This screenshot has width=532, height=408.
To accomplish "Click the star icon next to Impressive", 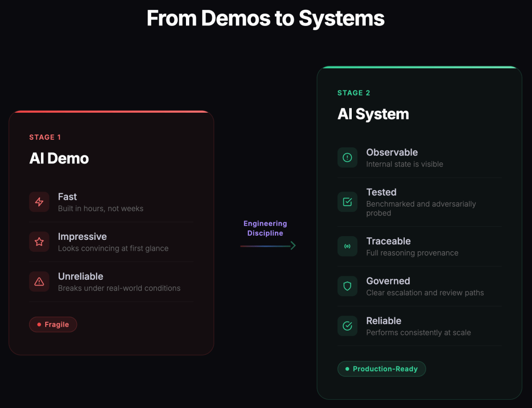I will [39, 242].
